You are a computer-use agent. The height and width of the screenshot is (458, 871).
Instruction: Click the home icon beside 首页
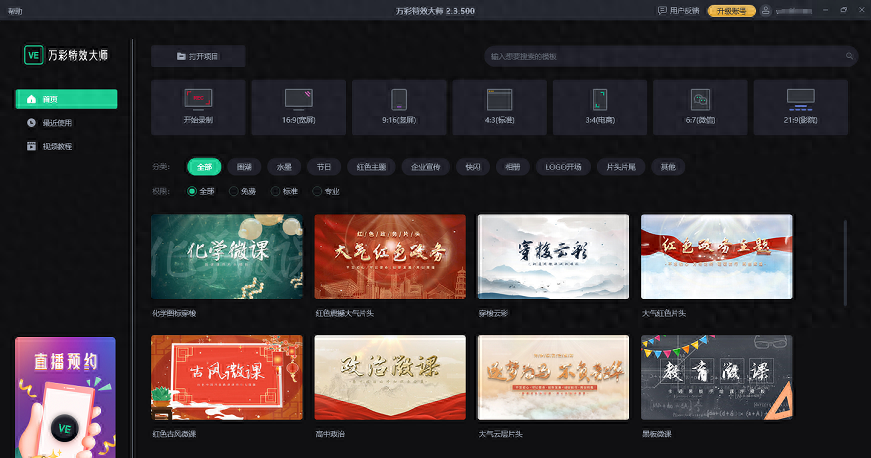pos(31,99)
